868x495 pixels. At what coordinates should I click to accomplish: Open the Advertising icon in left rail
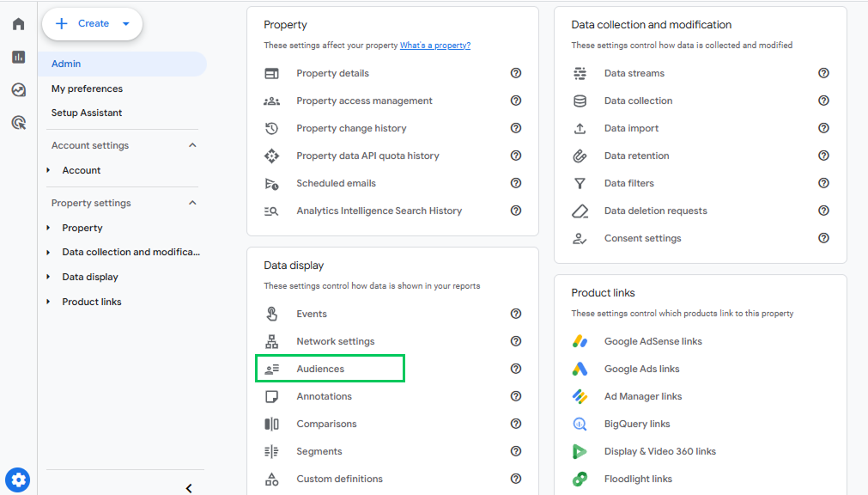[x=18, y=123]
